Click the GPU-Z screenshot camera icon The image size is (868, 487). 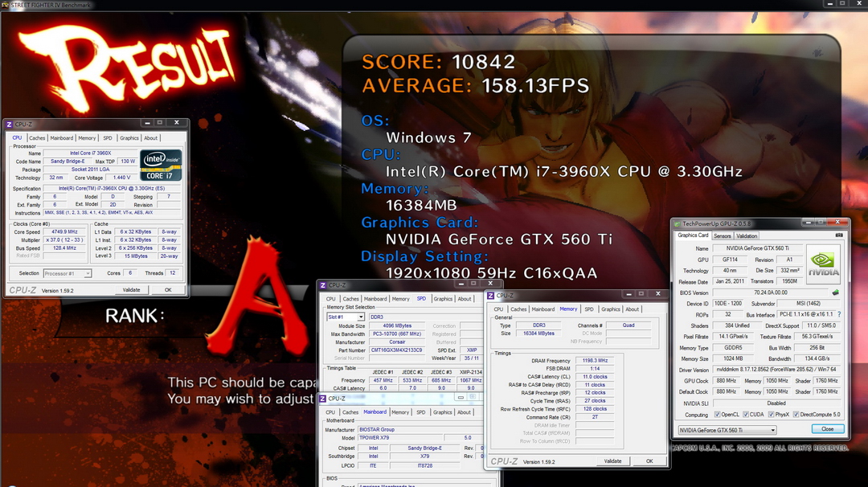click(x=838, y=235)
